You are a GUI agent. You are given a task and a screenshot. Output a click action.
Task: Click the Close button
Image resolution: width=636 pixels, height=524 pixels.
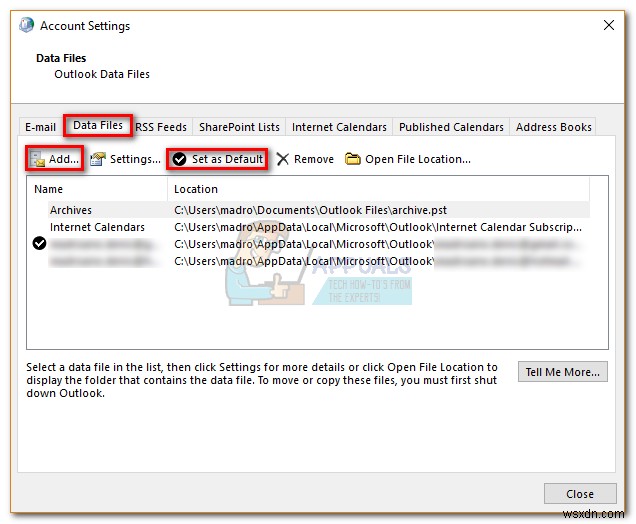[580, 494]
